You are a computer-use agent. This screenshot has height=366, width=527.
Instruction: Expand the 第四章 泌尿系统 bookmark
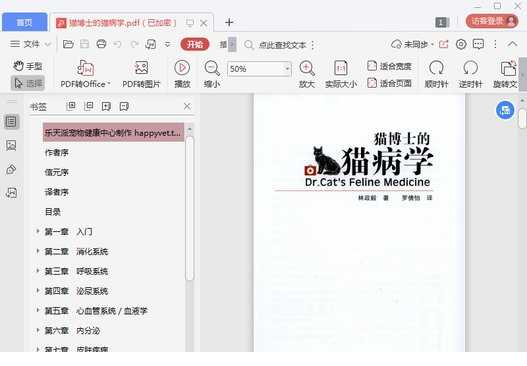tap(38, 290)
